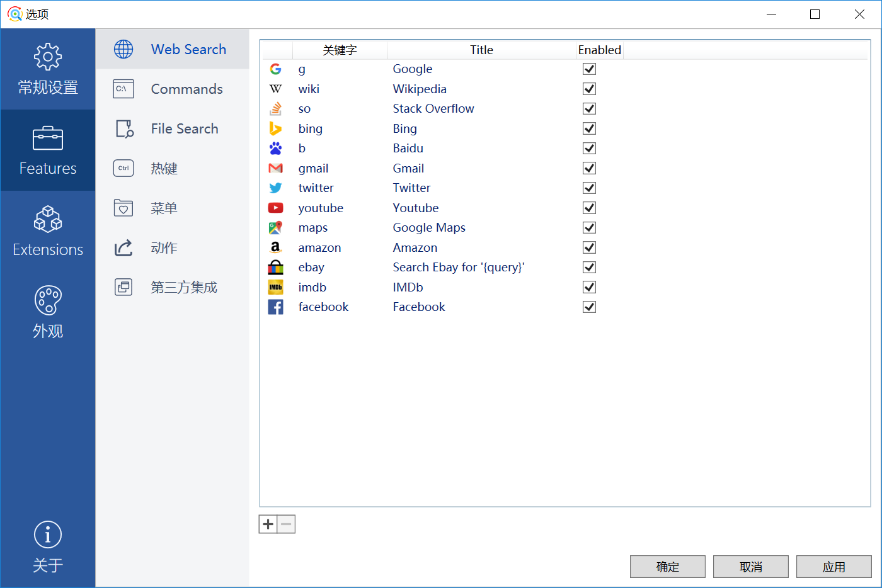882x588 pixels.
Task: Click the Twitter bird icon
Action: coord(275,188)
